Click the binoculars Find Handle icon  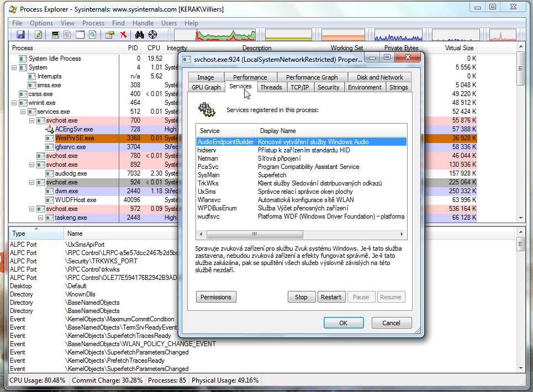(139, 35)
